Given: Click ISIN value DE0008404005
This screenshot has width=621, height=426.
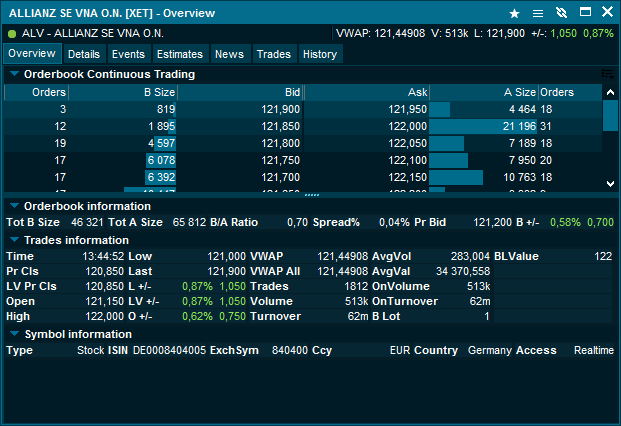Looking at the screenshot, I should coord(170,350).
